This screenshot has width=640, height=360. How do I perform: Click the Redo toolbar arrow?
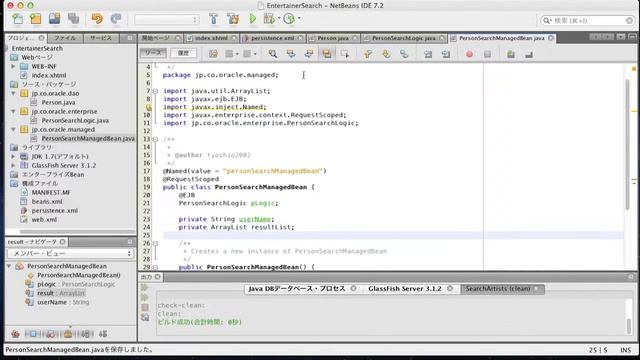tap(116, 19)
